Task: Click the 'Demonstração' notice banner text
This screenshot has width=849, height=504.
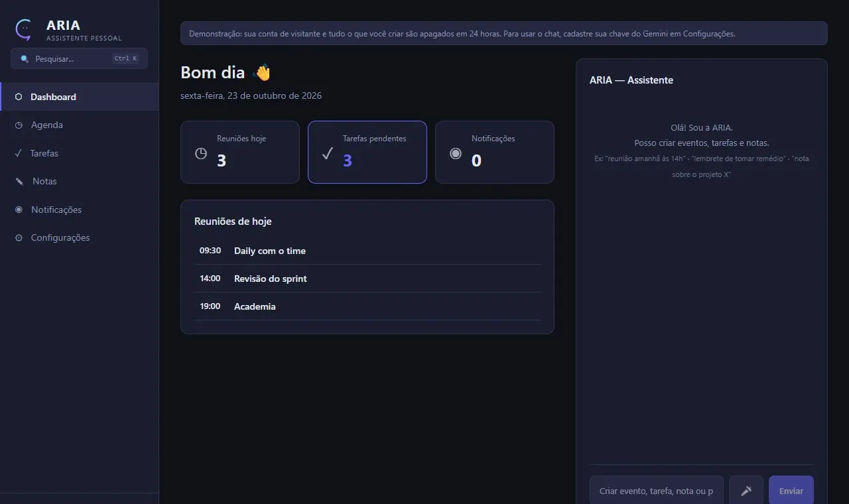Action: pos(462,34)
